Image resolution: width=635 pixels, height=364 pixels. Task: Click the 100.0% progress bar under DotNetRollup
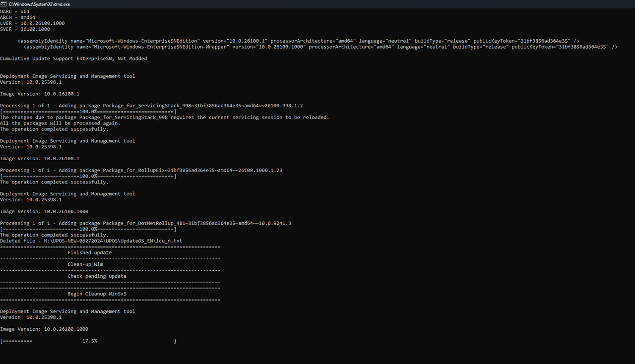click(x=88, y=229)
